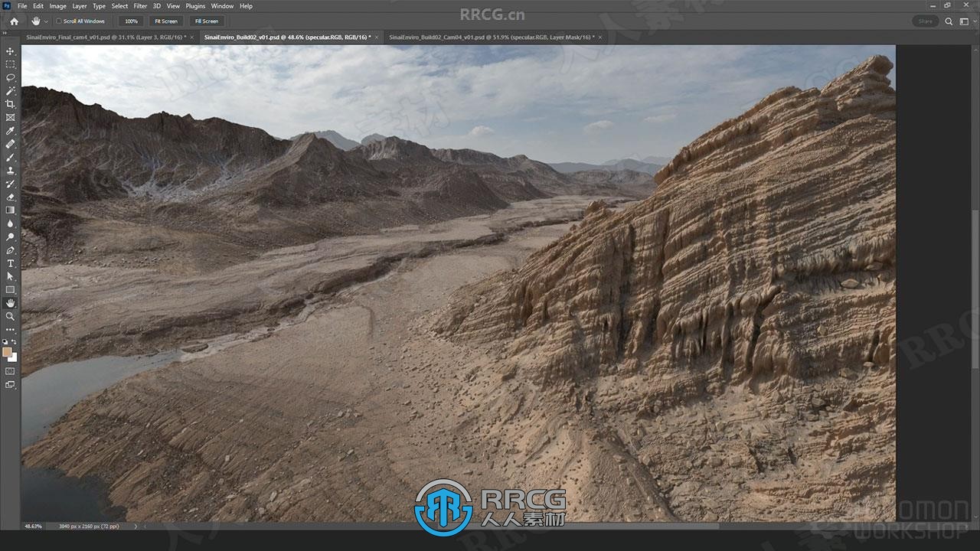Select the Rectangular Marquee tool
Screen dimensions: 980x551
click(10, 64)
